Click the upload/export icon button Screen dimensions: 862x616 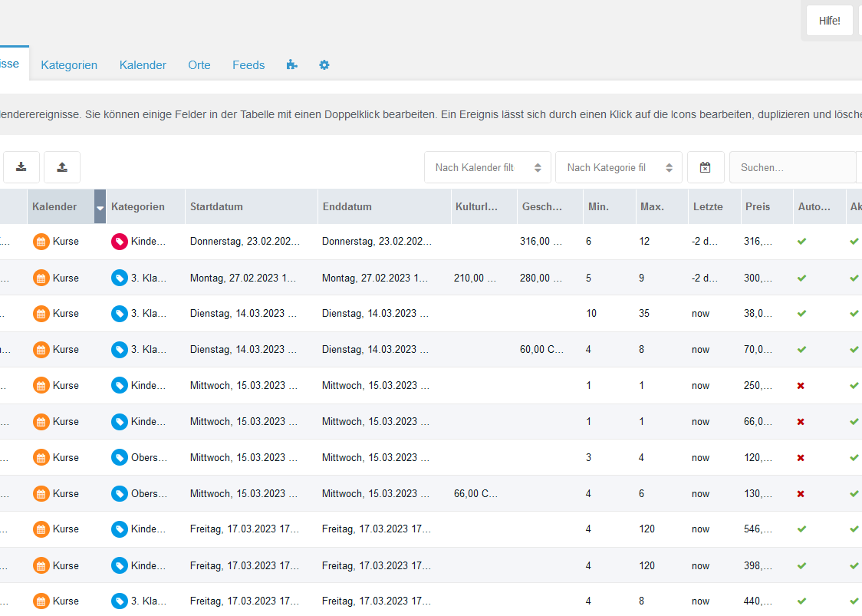62,167
